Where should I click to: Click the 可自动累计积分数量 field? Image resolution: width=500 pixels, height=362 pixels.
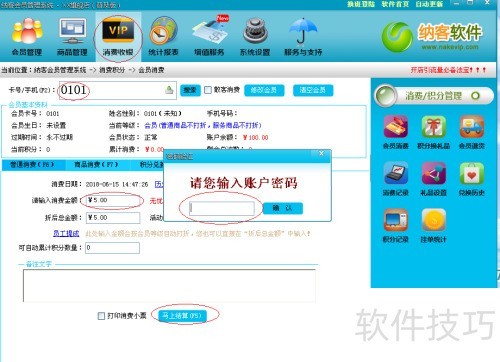tap(112, 248)
